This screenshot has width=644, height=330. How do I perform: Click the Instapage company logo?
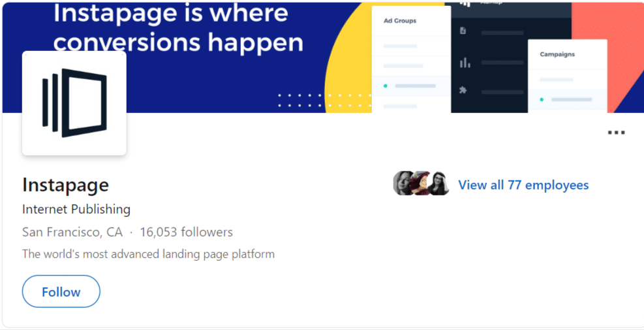pyautogui.click(x=74, y=103)
